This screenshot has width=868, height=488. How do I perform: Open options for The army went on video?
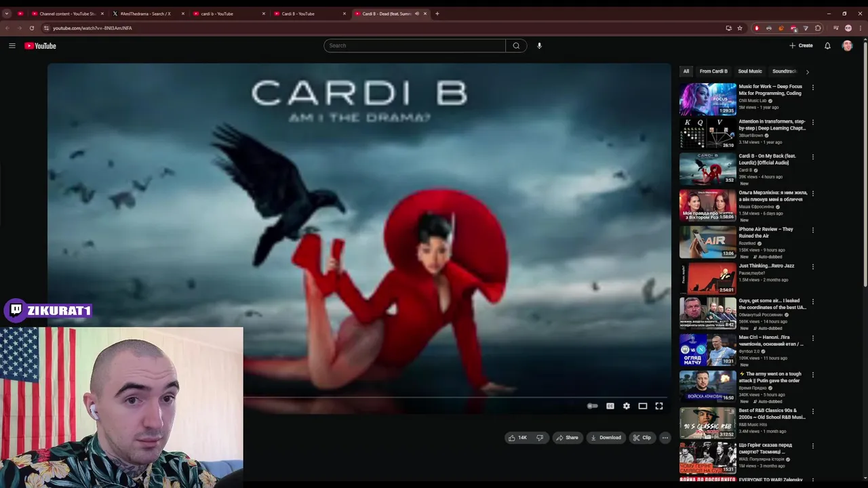pos(812,375)
